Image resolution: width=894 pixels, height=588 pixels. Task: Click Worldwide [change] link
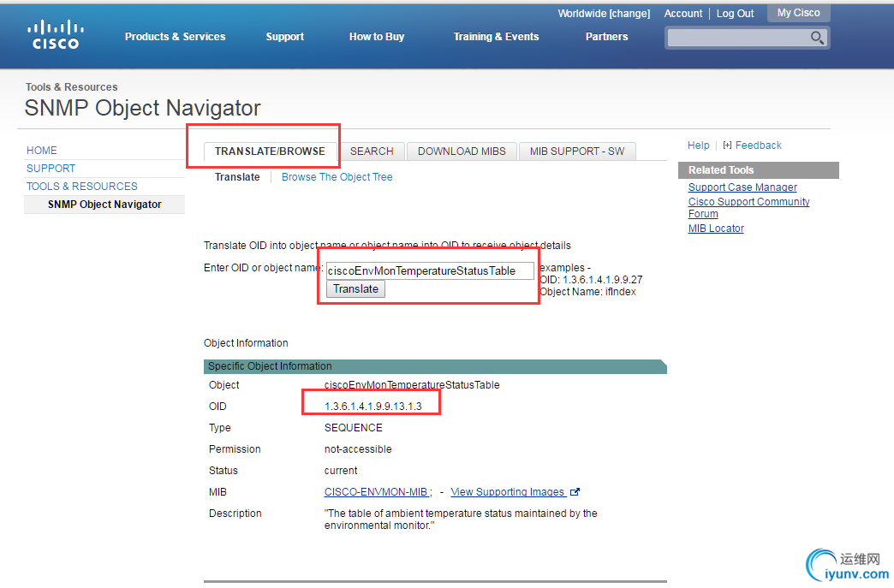[604, 13]
